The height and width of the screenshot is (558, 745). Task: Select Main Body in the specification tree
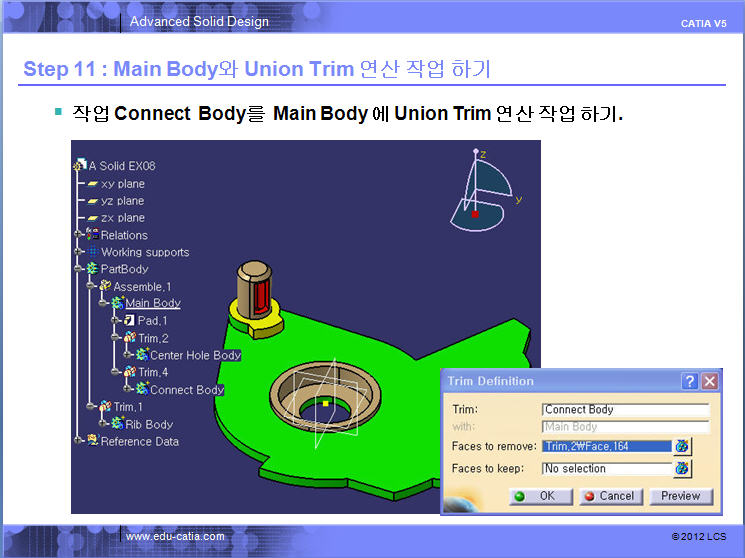tap(152, 303)
